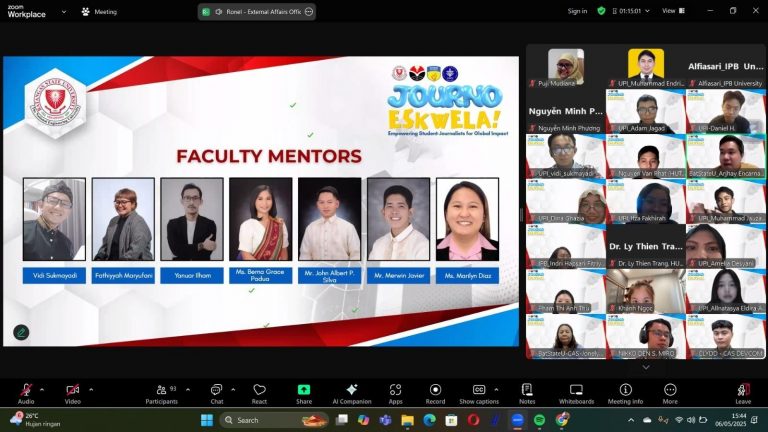Open meeting Notes

point(527,393)
